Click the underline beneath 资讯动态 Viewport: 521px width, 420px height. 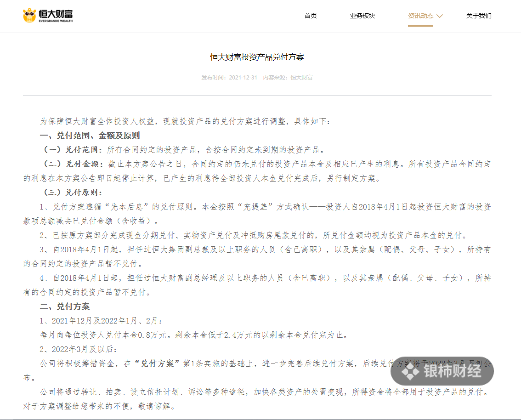tap(420, 27)
